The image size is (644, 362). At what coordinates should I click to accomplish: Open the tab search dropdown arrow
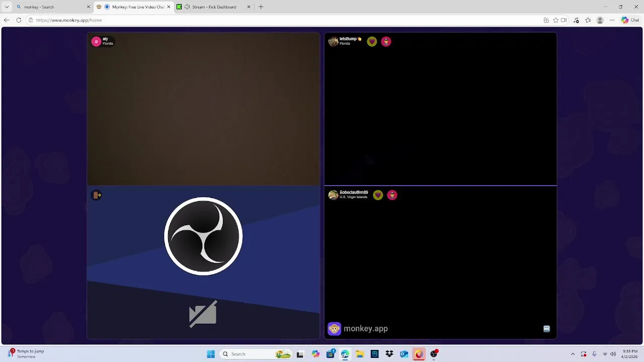tap(7, 7)
